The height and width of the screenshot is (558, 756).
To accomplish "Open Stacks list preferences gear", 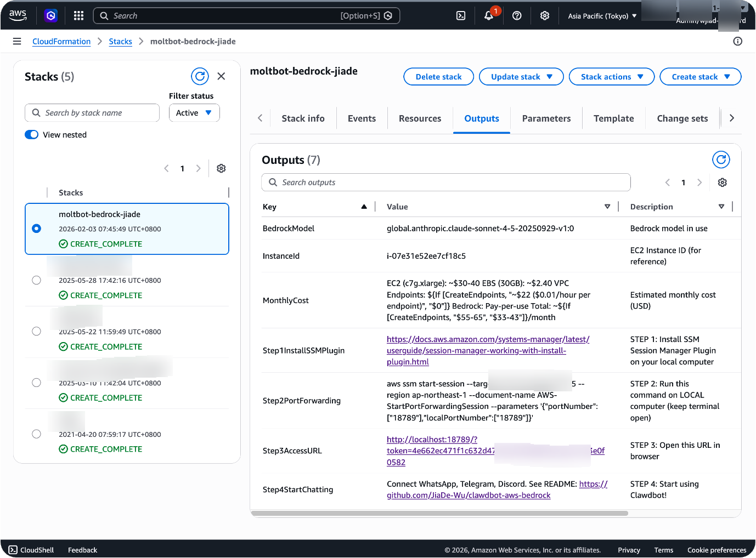I will coord(221,168).
